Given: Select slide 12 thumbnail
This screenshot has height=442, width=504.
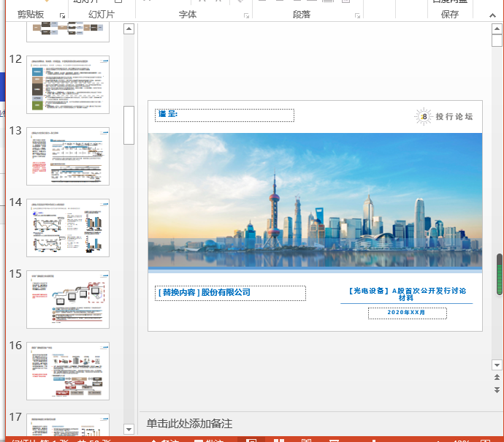Looking at the screenshot, I should tap(68, 85).
